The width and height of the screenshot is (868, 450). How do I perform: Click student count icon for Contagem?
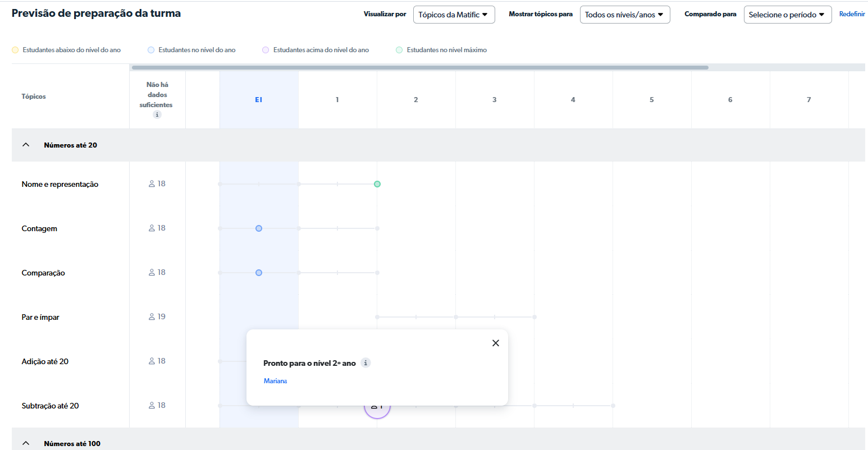point(152,228)
